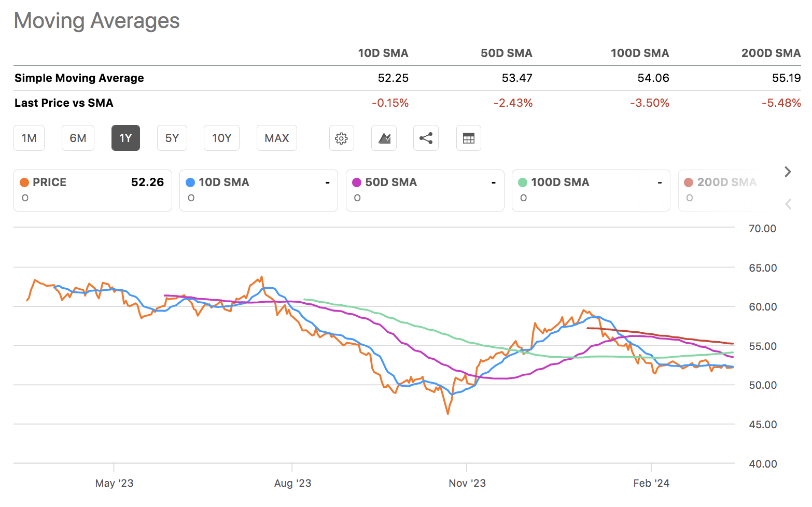Switch to the 1M time range
Viewport: 812px width, 507px height.
[29, 138]
